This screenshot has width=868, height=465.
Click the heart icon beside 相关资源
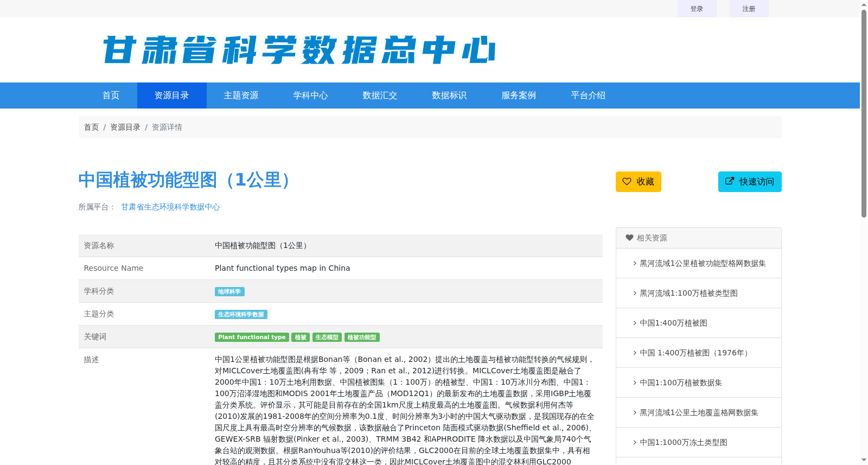point(629,238)
